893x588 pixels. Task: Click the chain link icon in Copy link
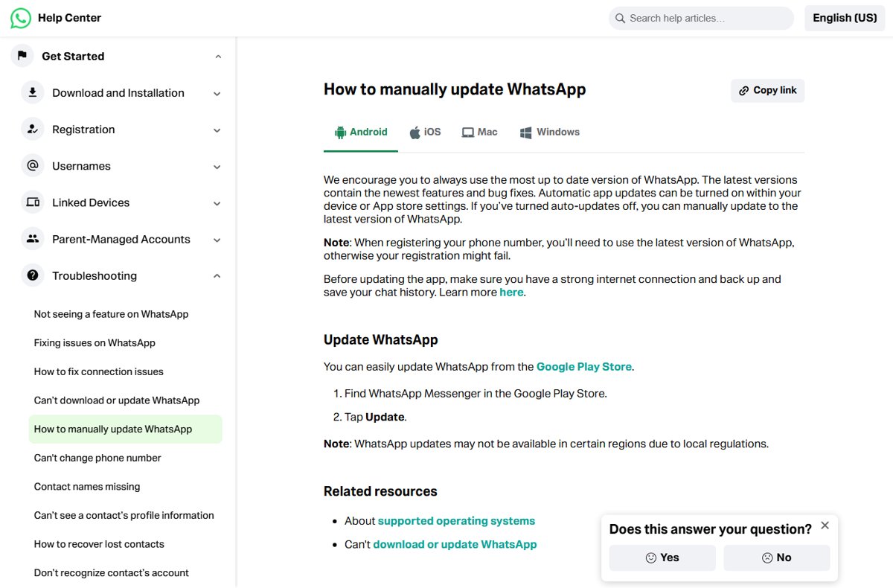click(744, 91)
